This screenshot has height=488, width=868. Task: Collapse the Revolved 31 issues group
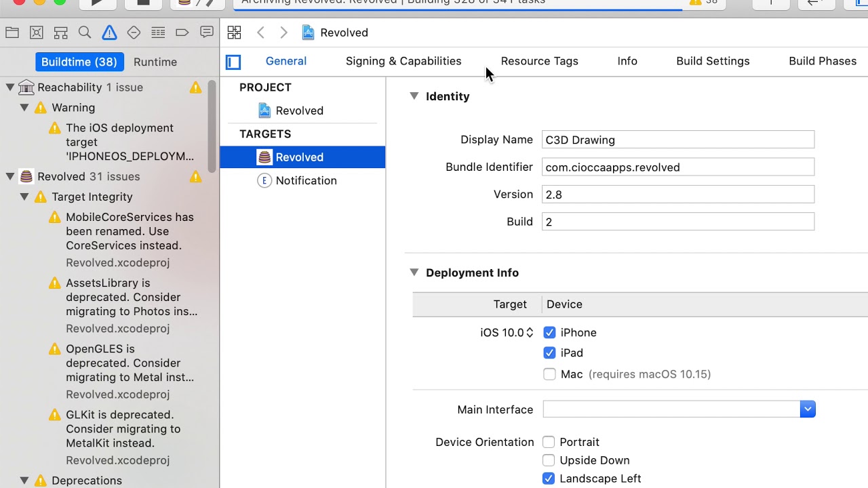click(10, 177)
